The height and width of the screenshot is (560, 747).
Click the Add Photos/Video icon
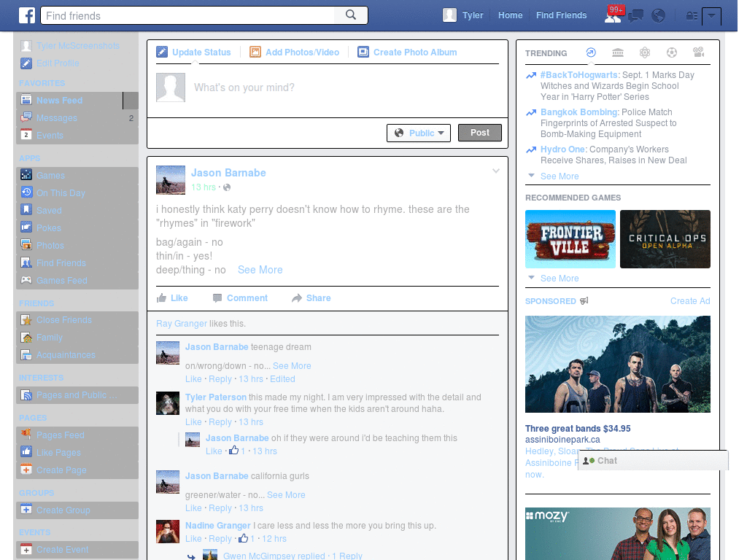(x=255, y=52)
